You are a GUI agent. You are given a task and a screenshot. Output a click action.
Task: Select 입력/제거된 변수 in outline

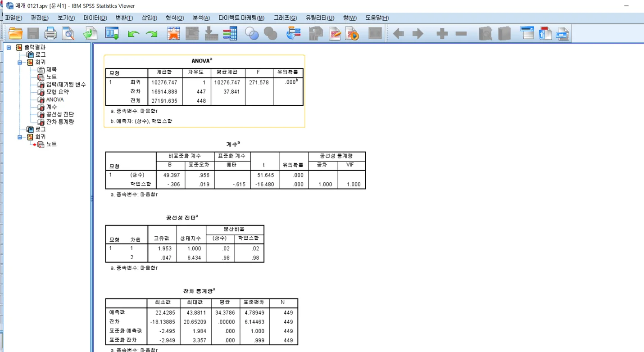66,85
